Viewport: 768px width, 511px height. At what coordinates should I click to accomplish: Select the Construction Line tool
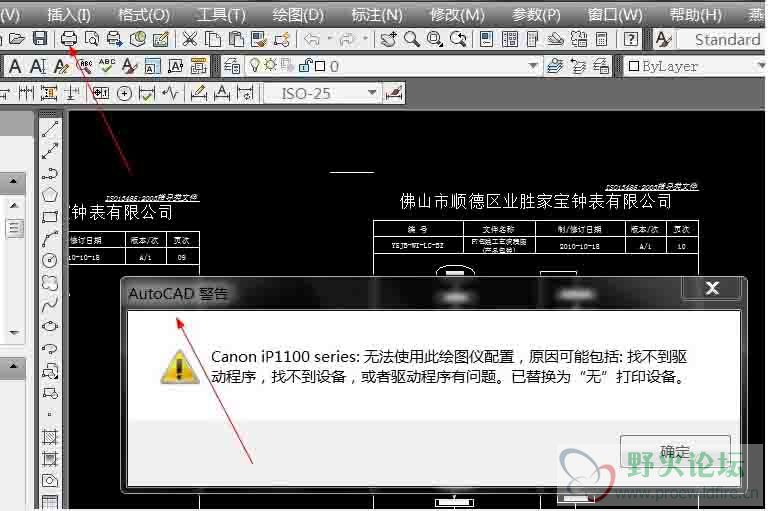tap(50, 151)
